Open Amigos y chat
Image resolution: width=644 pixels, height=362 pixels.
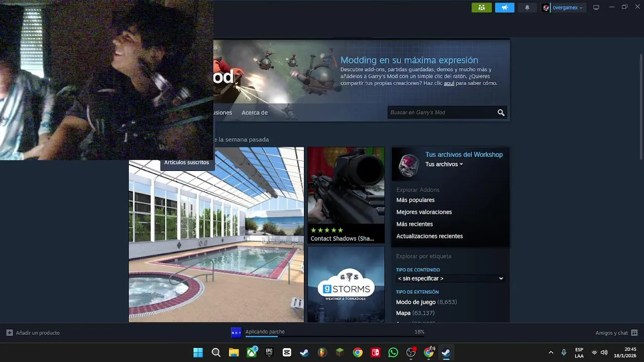pyautogui.click(x=612, y=333)
